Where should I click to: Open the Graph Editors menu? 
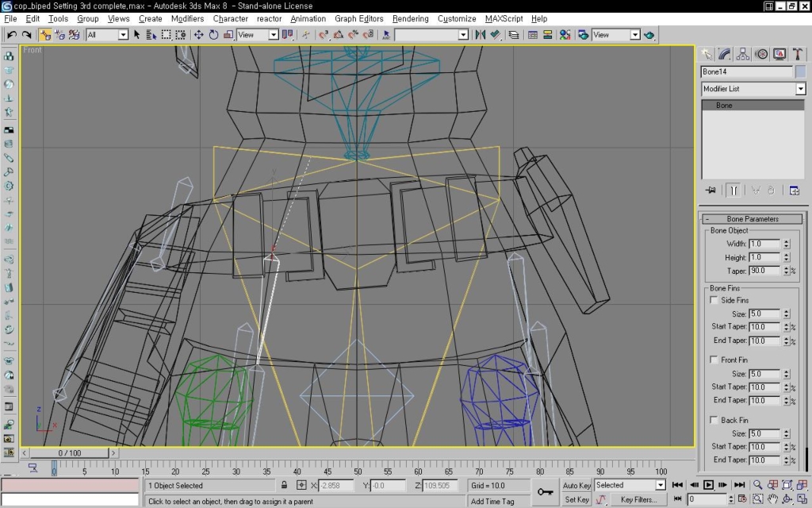click(359, 19)
